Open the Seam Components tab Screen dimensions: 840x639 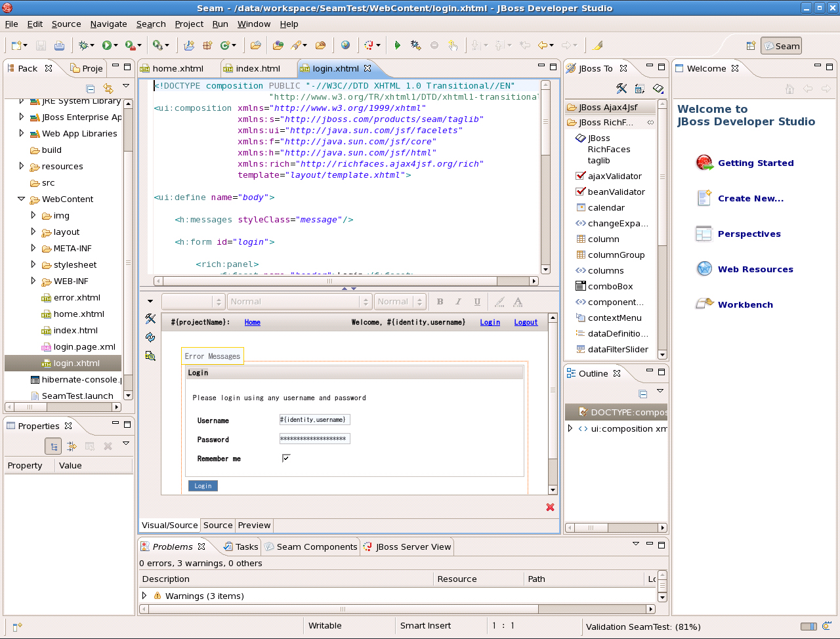point(311,546)
